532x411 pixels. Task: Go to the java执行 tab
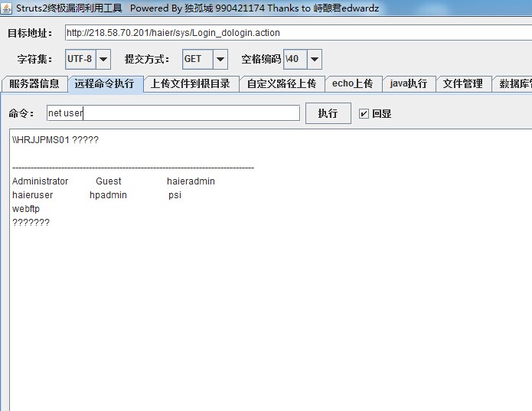[409, 83]
